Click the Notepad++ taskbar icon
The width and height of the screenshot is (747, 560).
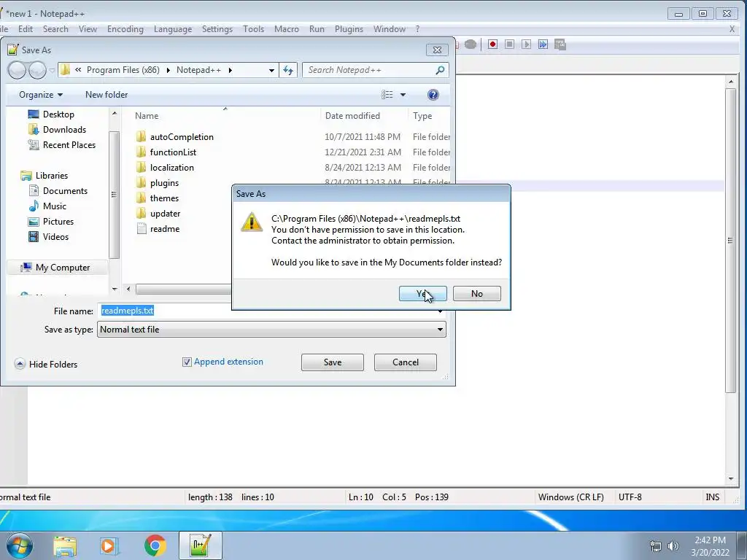(x=200, y=545)
